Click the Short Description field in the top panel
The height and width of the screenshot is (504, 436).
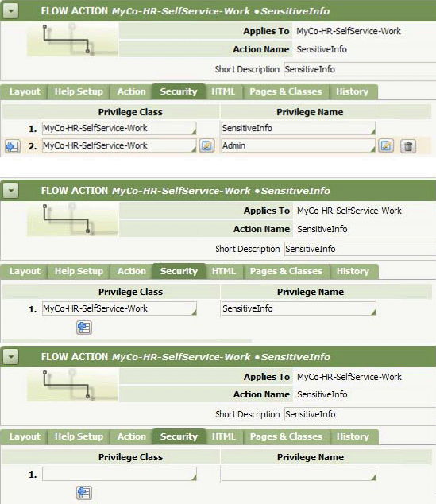pyautogui.click(x=360, y=69)
